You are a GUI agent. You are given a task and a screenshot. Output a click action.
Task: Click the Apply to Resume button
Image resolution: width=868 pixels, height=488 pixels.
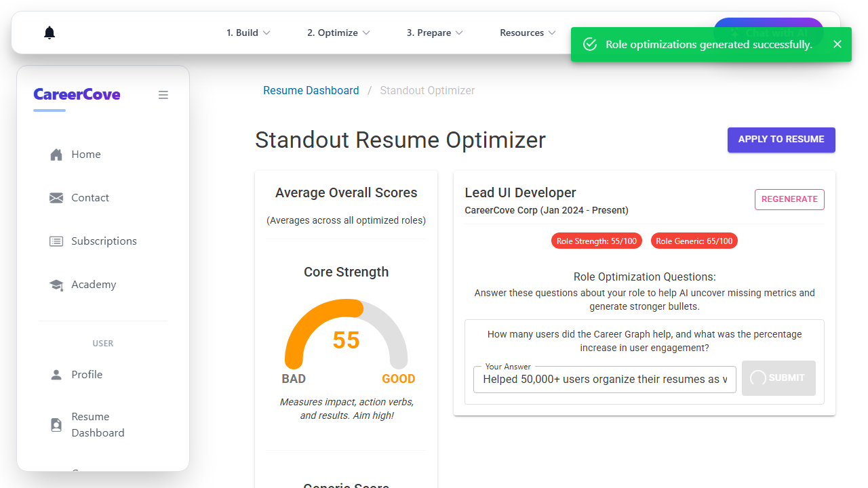point(781,140)
